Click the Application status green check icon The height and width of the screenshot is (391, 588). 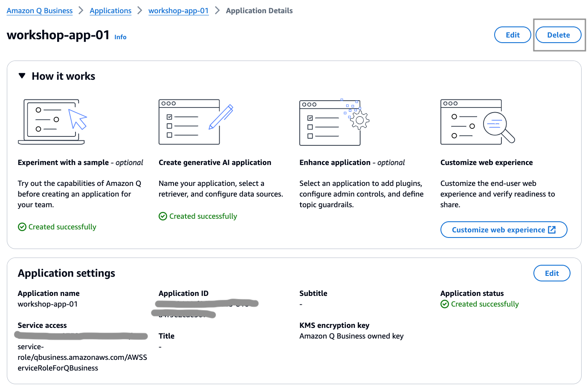pos(445,304)
